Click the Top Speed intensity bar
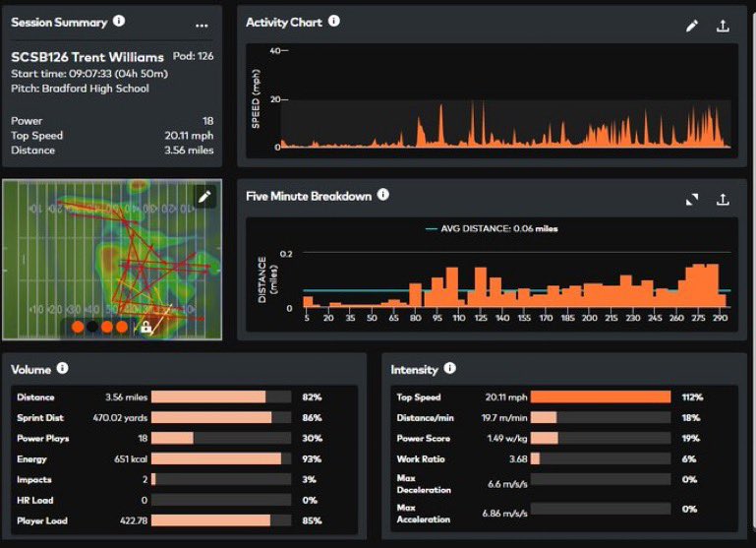Image resolution: width=756 pixels, height=548 pixels. point(601,397)
